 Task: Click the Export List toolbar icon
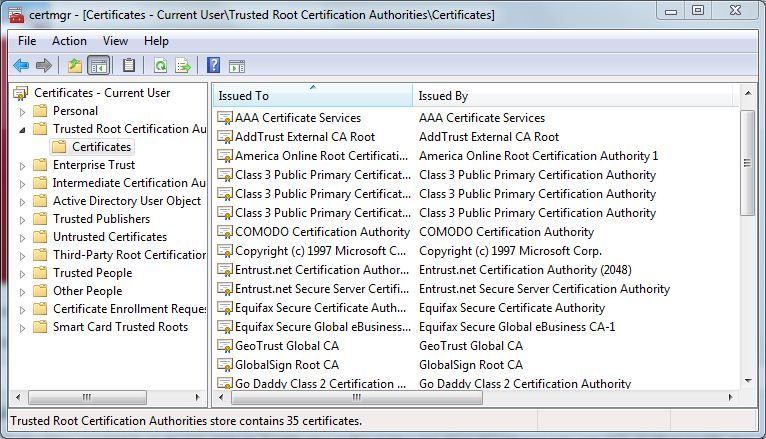tap(183, 66)
